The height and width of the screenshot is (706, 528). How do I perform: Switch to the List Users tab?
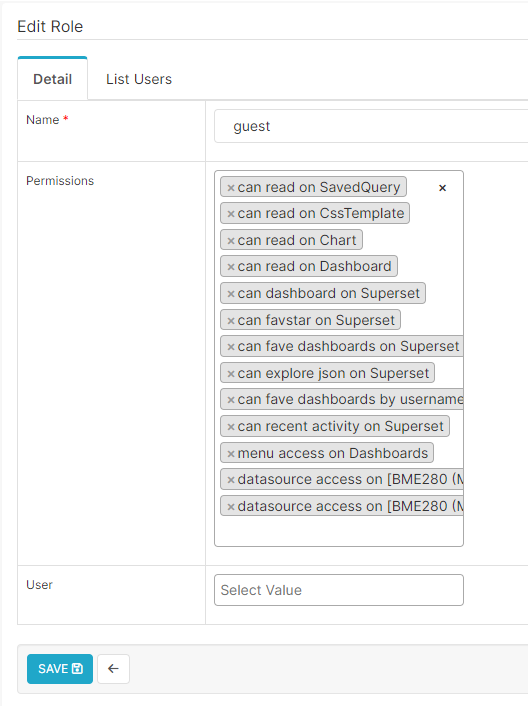click(139, 79)
